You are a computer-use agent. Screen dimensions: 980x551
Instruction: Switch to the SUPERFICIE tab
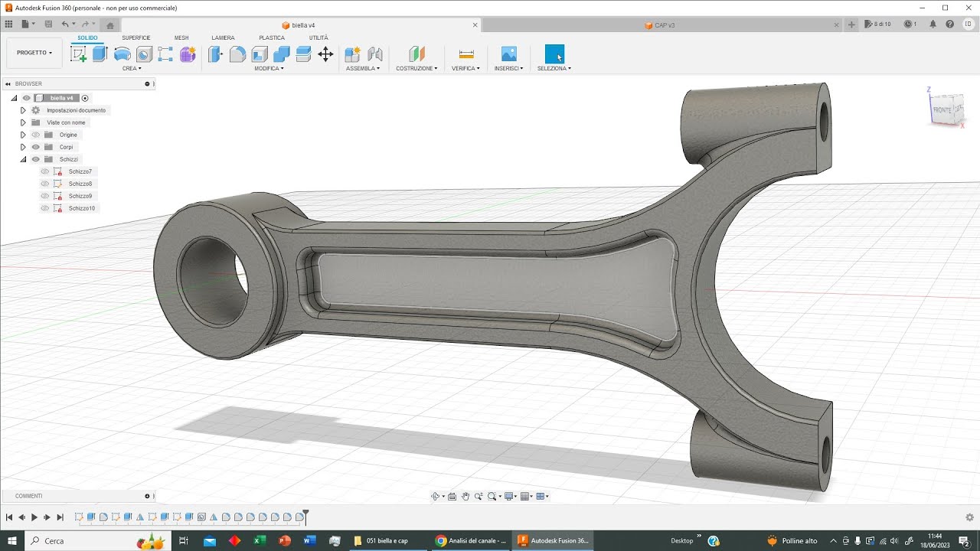136,37
